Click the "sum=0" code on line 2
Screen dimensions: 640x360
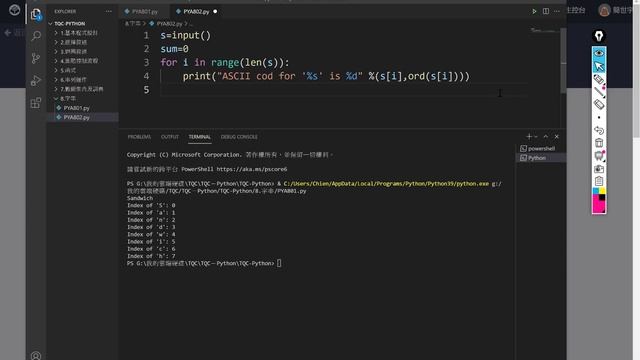click(174, 49)
